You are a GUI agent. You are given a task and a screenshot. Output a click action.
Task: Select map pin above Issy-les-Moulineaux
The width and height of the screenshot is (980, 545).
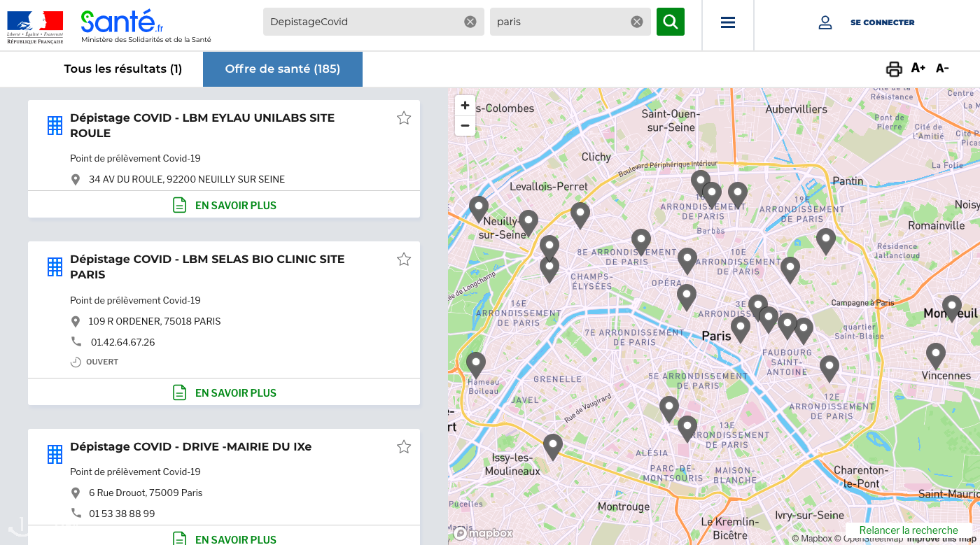coord(553,446)
